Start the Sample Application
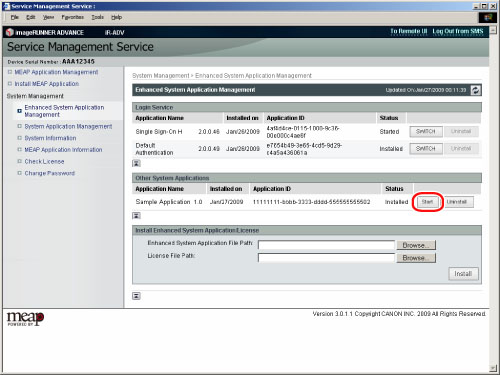The width and height of the screenshot is (500, 375). point(427,202)
